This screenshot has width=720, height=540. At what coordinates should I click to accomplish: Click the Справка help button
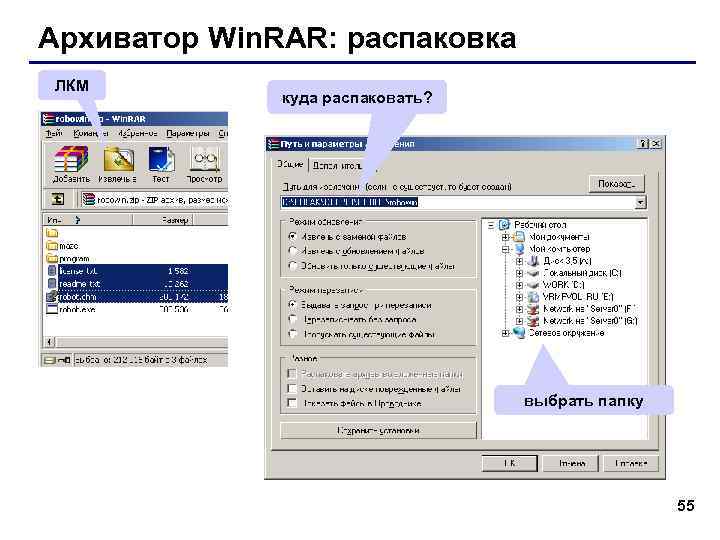pyautogui.click(x=630, y=463)
